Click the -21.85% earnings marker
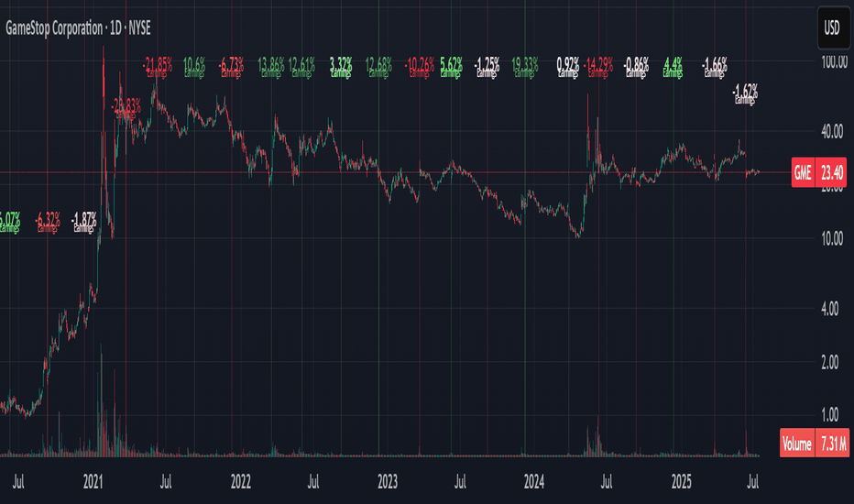Viewport: 854px width, 504px height. click(157, 67)
